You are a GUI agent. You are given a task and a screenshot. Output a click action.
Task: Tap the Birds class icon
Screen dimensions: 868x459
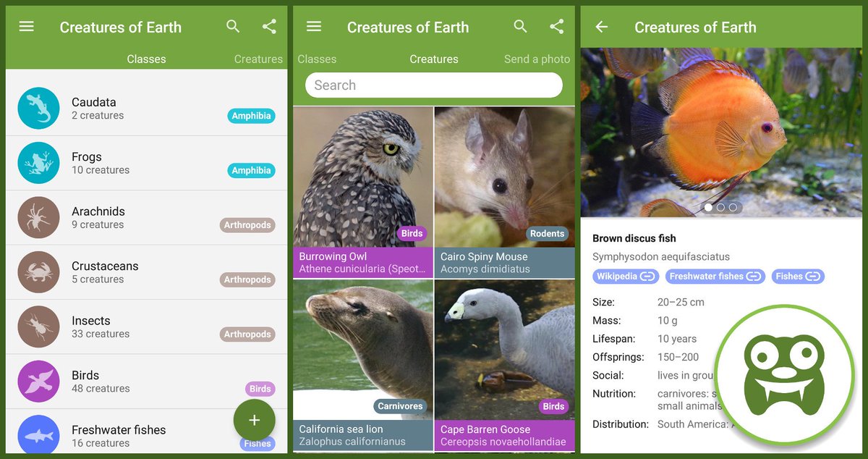(38, 382)
